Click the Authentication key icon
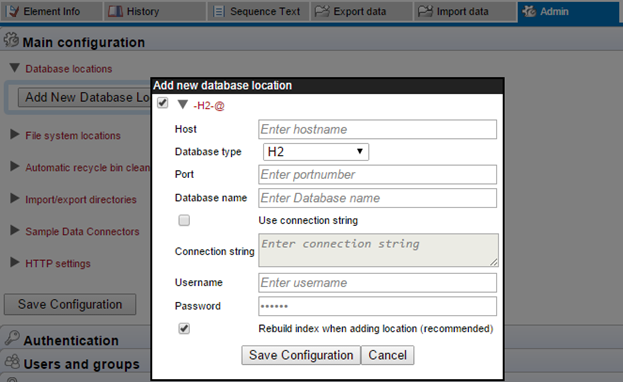This screenshot has height=382, width=623. [x=12, y=338]
